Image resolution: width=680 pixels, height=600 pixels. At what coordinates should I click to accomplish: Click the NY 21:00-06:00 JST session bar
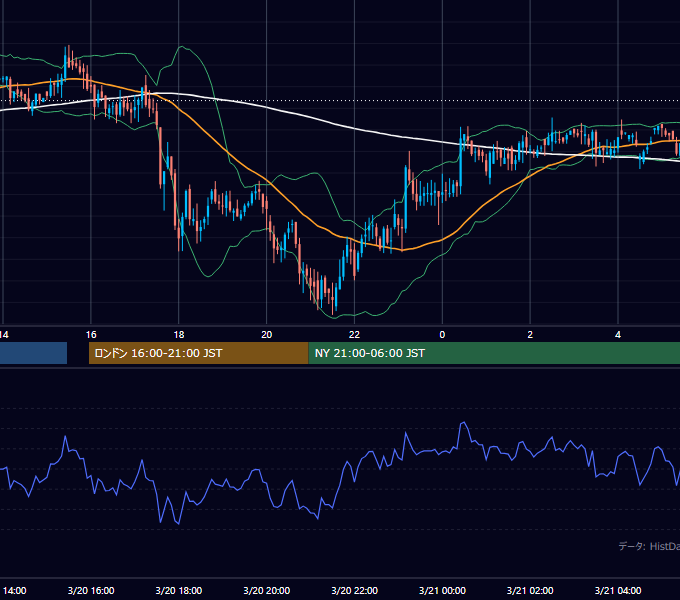point(494,353)
